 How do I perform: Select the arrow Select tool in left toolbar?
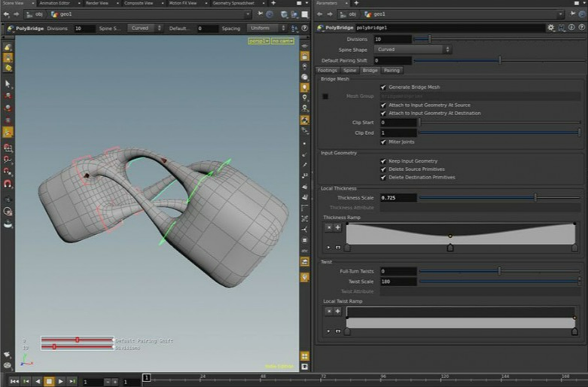[x=8, y=84]
